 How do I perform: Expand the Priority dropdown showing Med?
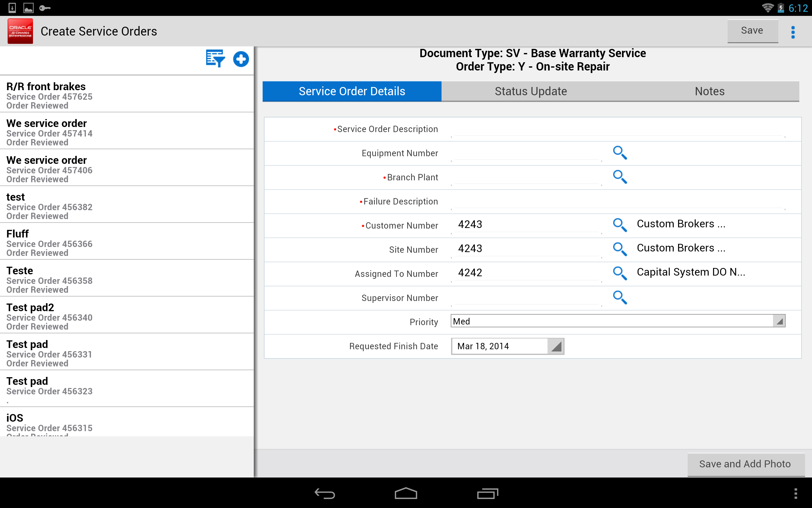click(618, 321)
